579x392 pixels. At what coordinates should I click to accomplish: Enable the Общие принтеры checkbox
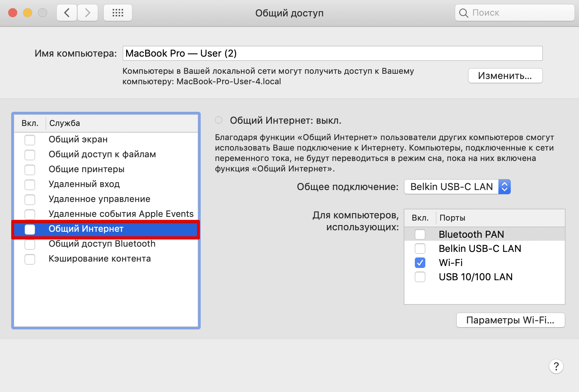click(30, 170)
